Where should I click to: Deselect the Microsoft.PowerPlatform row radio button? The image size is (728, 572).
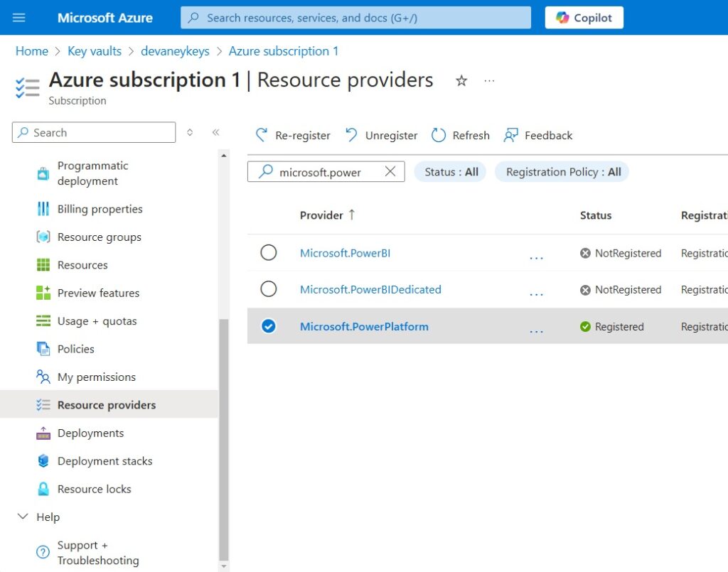(268, 326)
